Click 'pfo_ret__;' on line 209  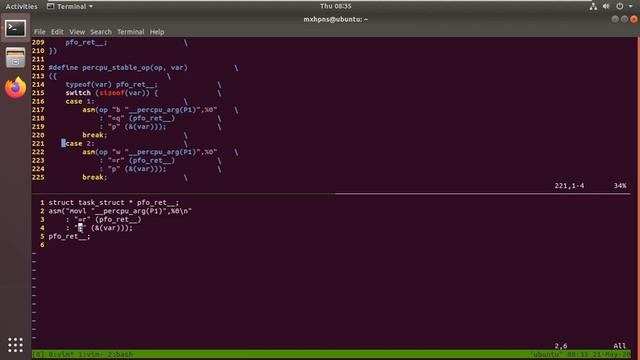[x=86, y=42]
